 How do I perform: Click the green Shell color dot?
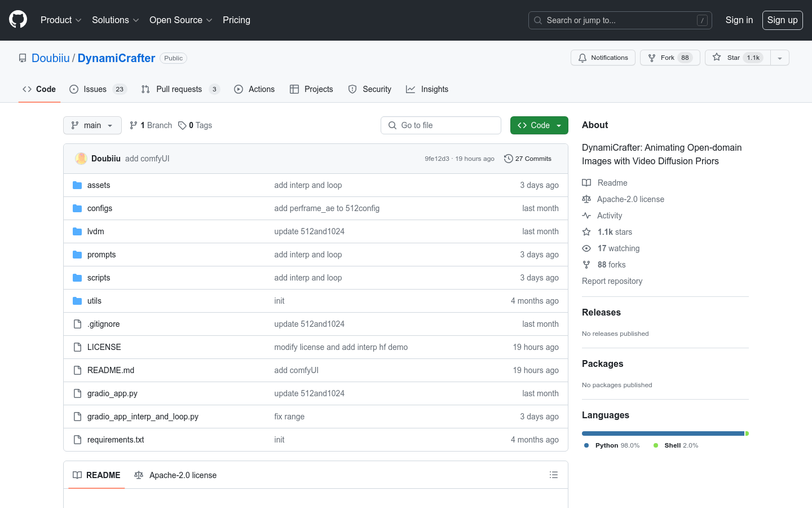[656, 445]
